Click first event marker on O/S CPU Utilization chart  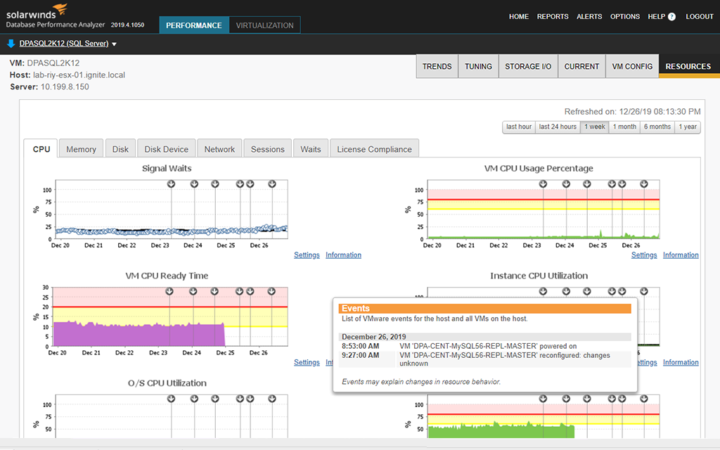(x=171, y=399)
